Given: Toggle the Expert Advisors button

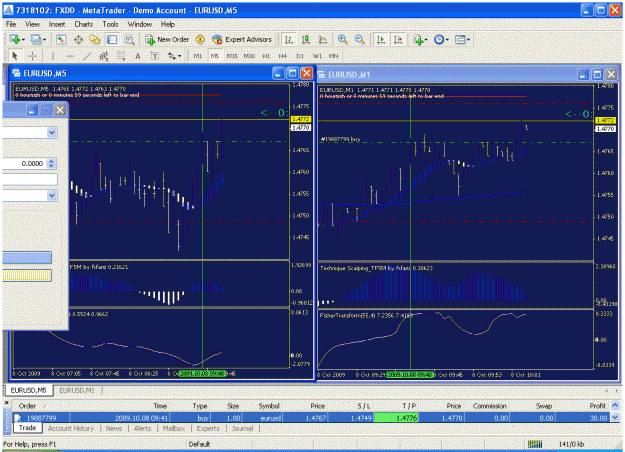Looking at the screenshot, I should pos(242,39).
